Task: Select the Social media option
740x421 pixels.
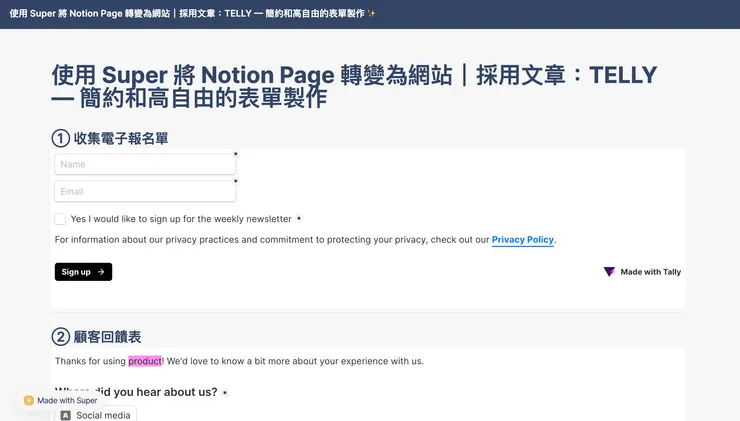Action: point(96,415)
